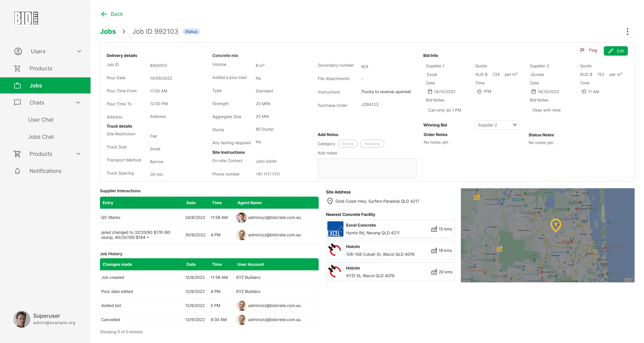Click the Supplier 1 calendar date icon
The height and width of the screenshot is (343, 644).
click(x=430, y=91)
